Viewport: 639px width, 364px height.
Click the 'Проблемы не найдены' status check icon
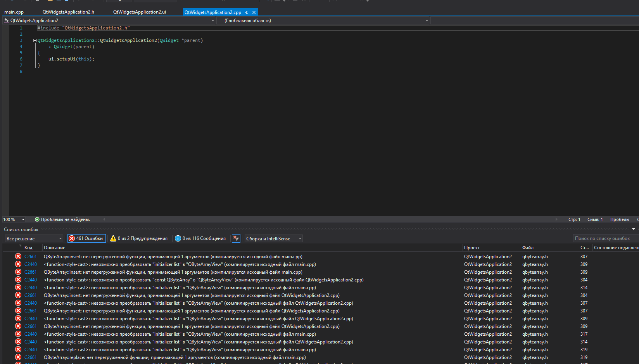(x=37, y=219)
